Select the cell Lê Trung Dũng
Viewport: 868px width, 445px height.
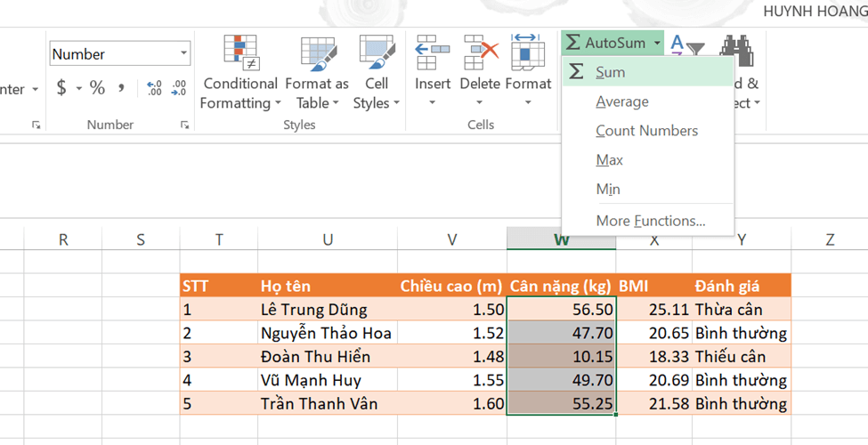tap(328, 309)
